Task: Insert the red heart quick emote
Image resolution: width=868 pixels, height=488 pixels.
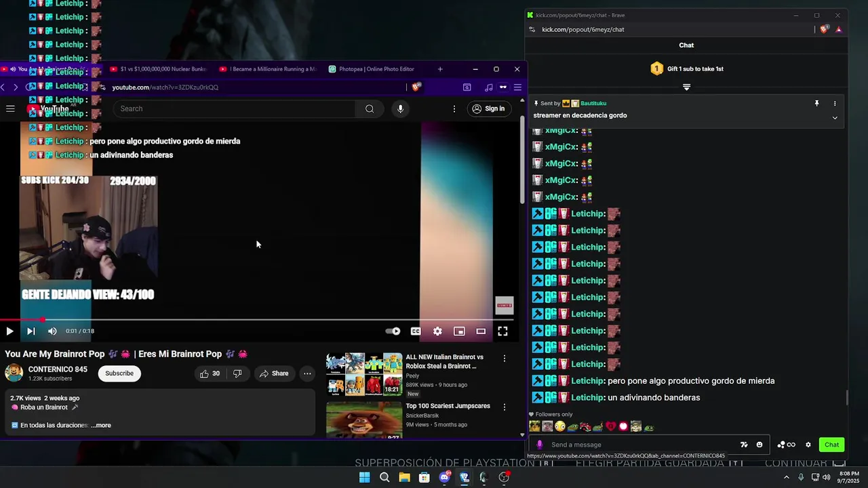Action: 610,426
